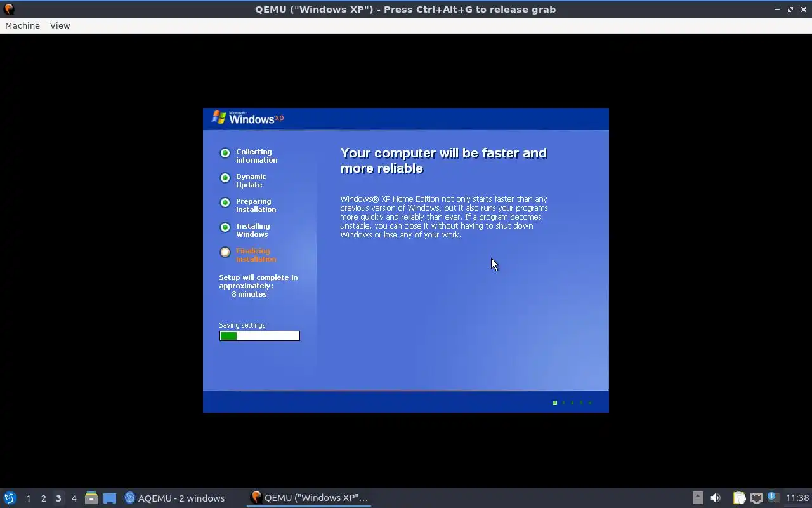Viewport: 812px width, 508px height.
Task: Click the Installing Windows step indicator
Action: (225, 227)
